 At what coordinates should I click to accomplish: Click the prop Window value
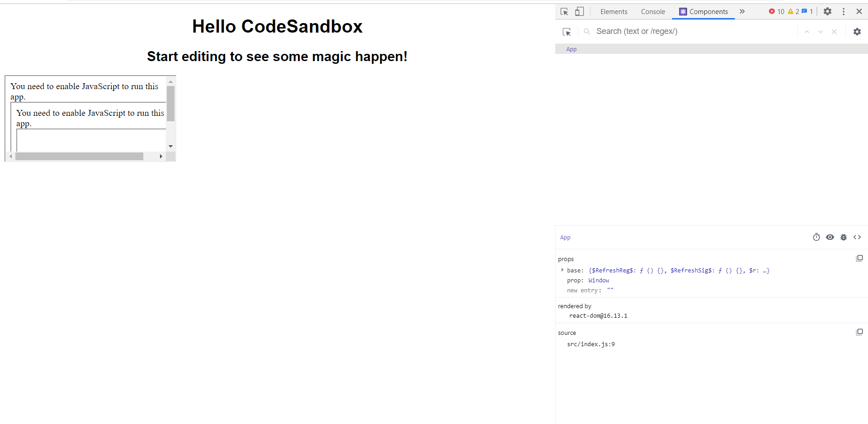click(x=599, y=281)
